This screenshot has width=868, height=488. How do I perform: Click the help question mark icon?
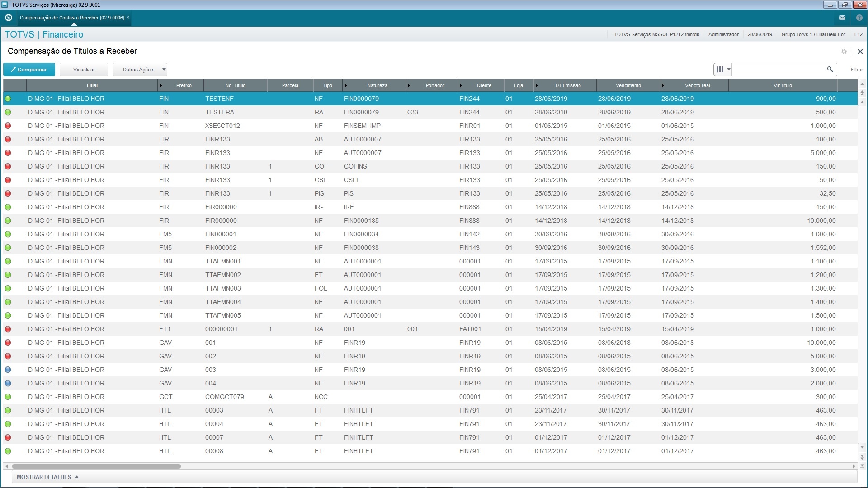(859, 18)
